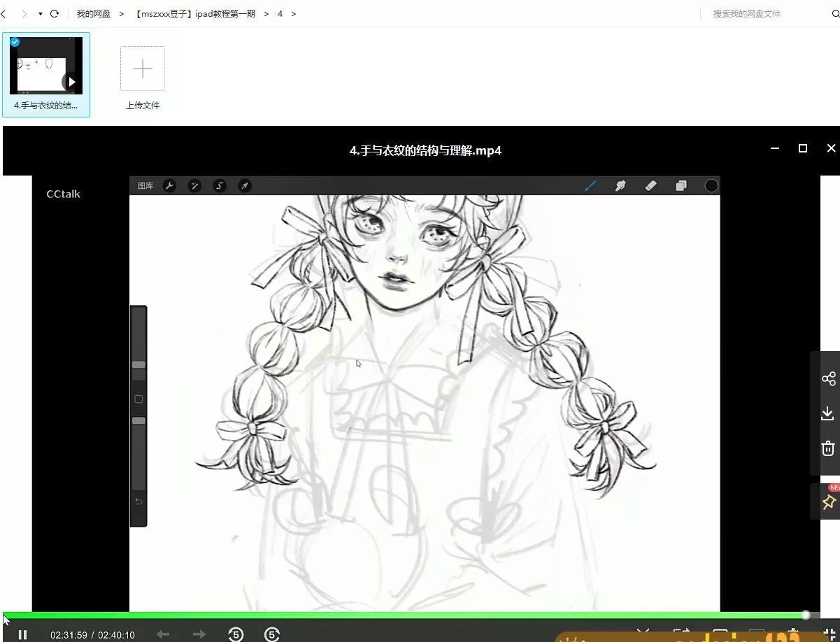Image resolution: width=840 pixels, height=642 pixels.
Task: Delete the video with the trash icon
Action: click(x=828, y=448)
